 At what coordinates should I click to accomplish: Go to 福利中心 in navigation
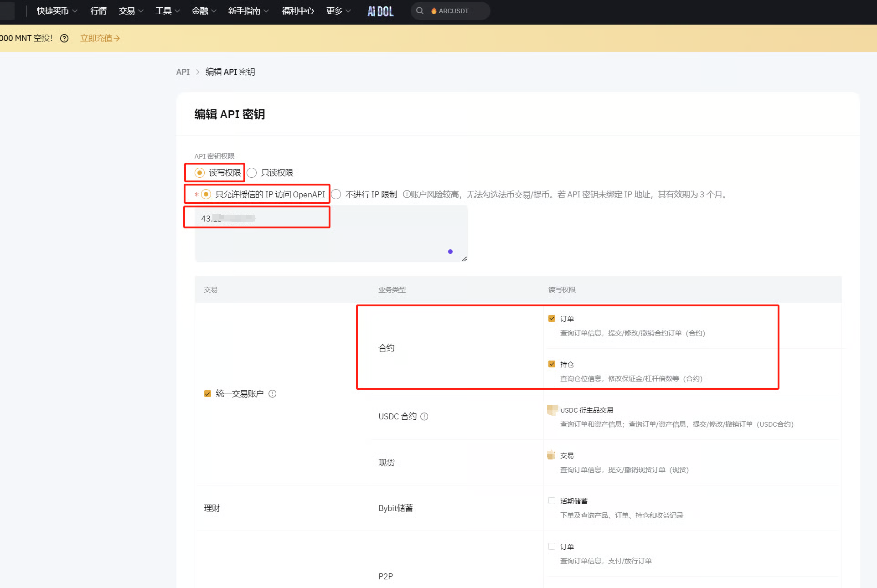click(x=298, y=11)
